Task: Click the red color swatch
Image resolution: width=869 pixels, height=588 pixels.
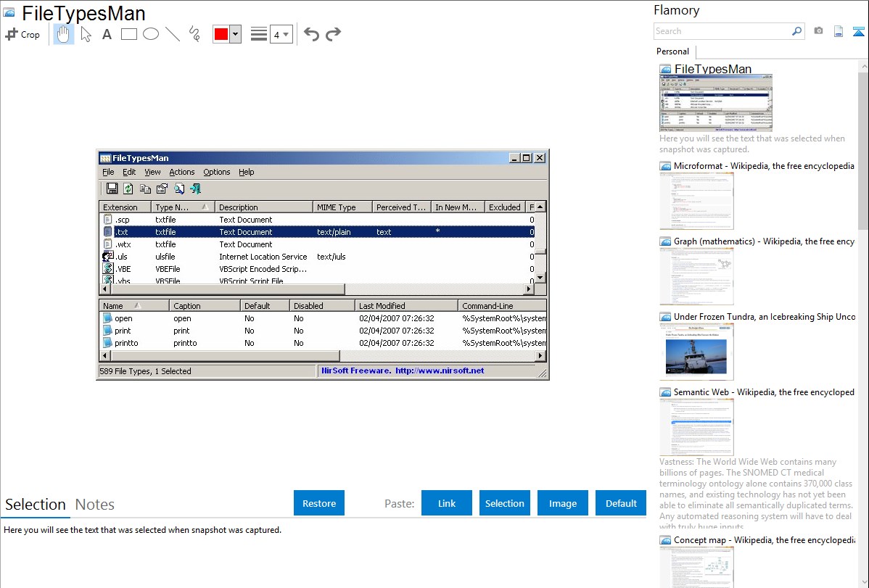Action: click(221, 34)
